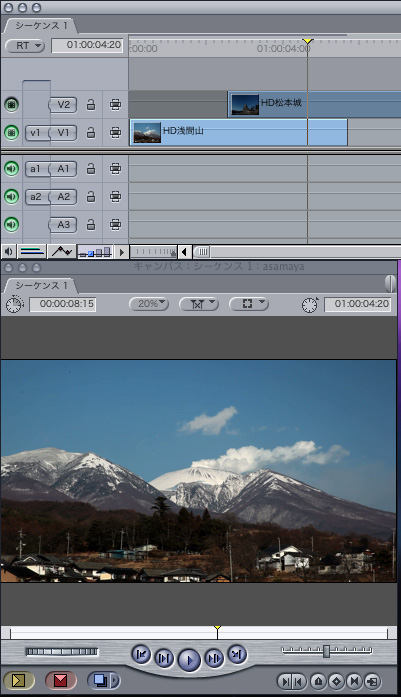Expand the edit button pop-up arrow
Viewport: 401px width, 697px height.
[116, 681]
